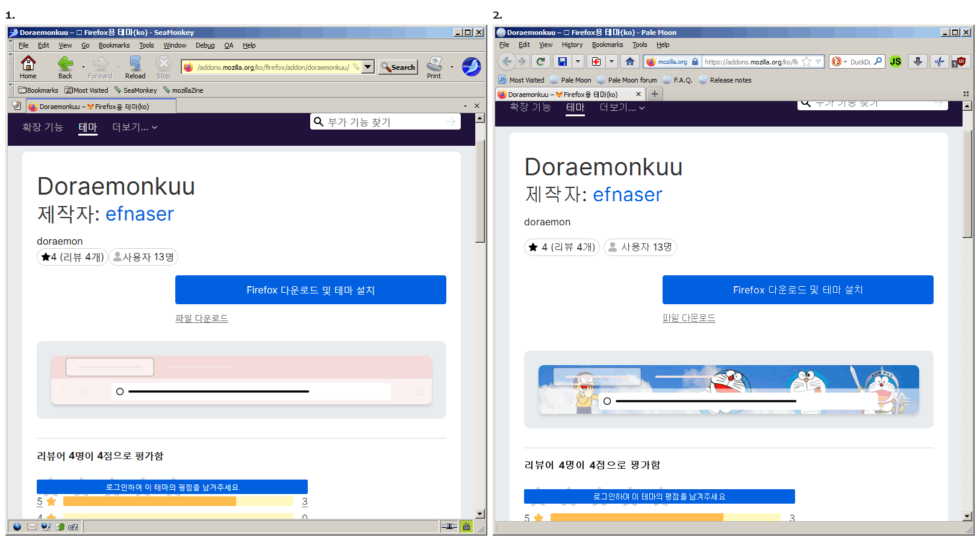Open the tab list dropdown in SeaMonkey tab bar
This screenshot has width=980, height=541.
coord(465,106)
